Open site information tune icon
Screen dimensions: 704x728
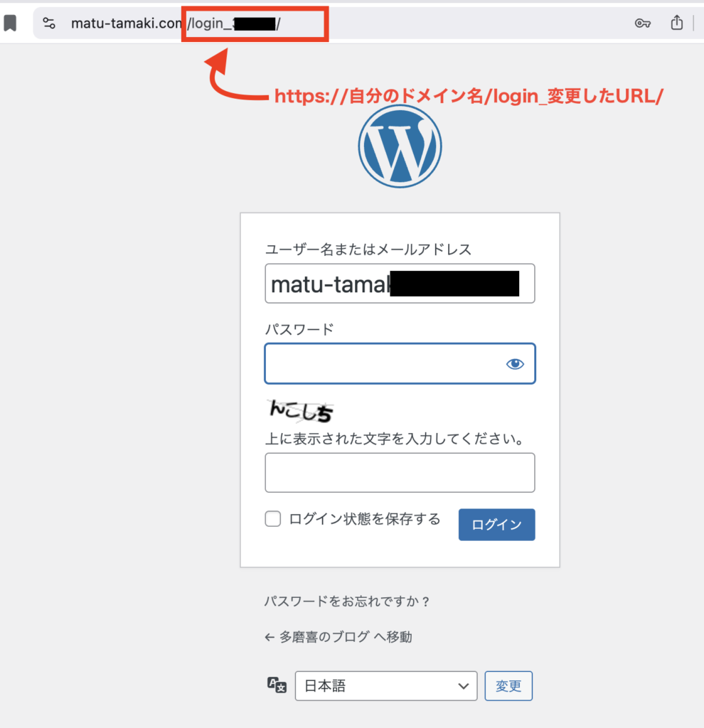[x=49, y=23]
